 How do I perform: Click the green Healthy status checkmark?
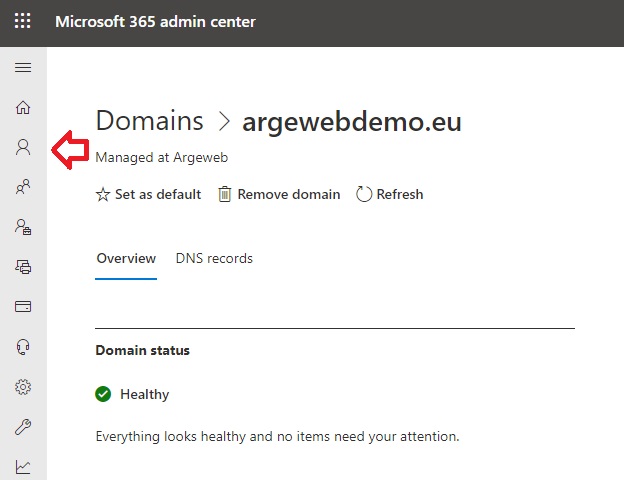click(103, 394)
